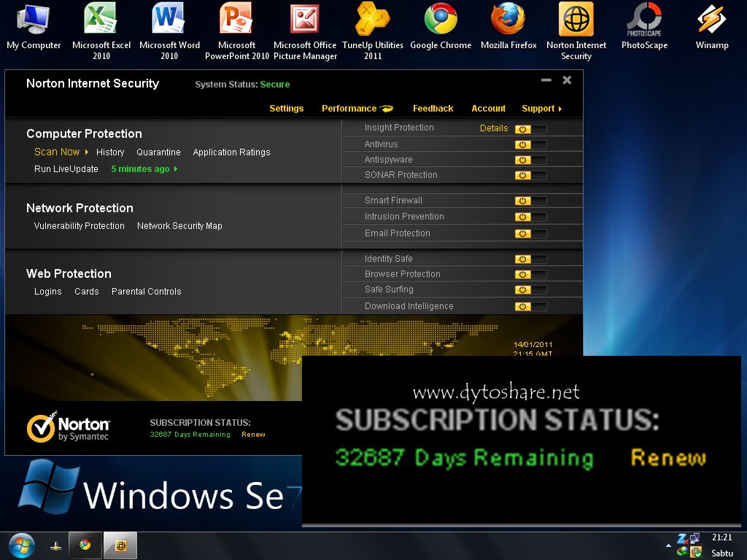
Task: Show hidden system tray icons arrow
Action: pyautogui.click(x=668, y=545)
